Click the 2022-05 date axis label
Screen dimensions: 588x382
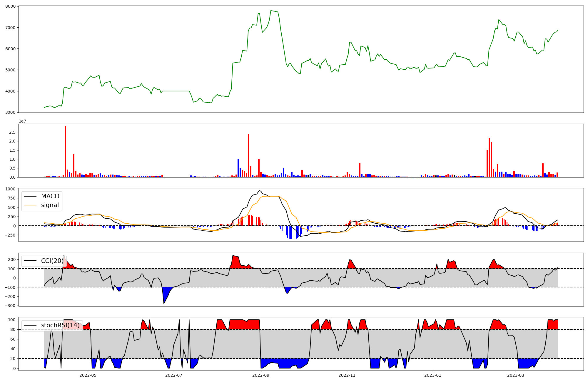point(88,375)
